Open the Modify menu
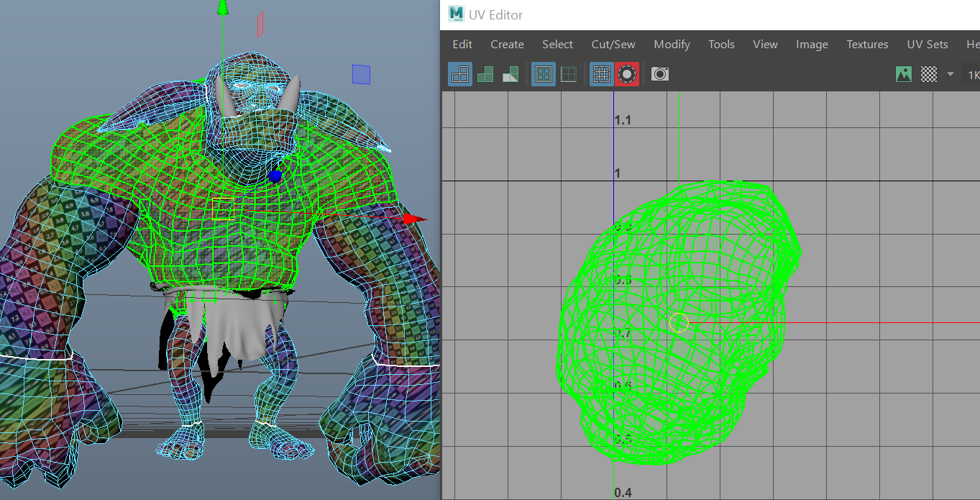980x500 pixels. (672, 45)
